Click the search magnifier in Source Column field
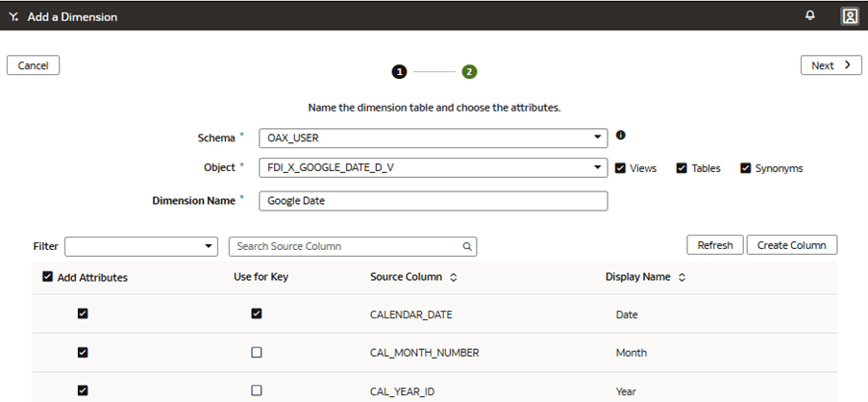Image resolution: width=868 pixels, height=402 pixels. (x=467, y=246)
